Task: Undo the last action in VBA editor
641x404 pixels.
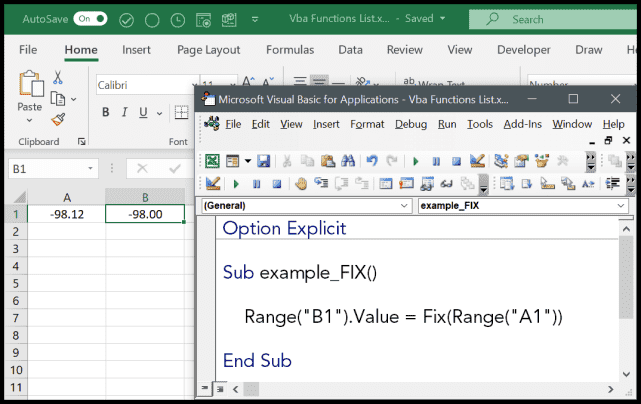Action: [x=373, y=160]
